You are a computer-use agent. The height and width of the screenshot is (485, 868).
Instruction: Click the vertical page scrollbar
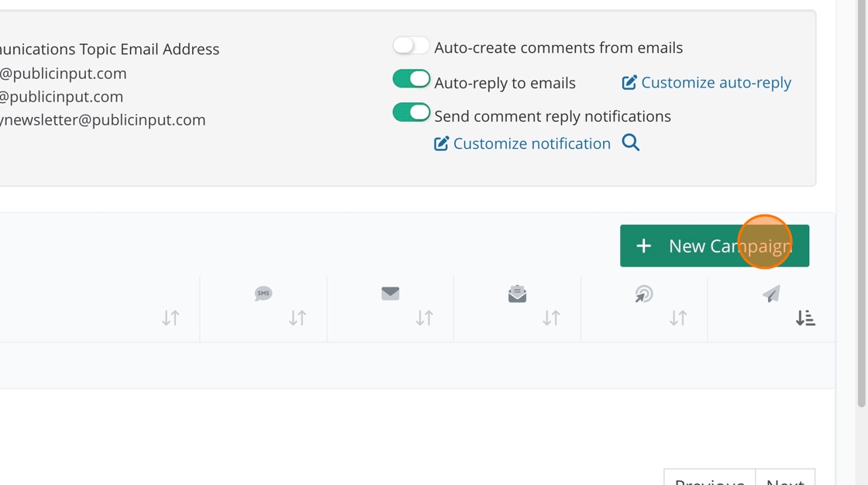[x=861, y=201]
